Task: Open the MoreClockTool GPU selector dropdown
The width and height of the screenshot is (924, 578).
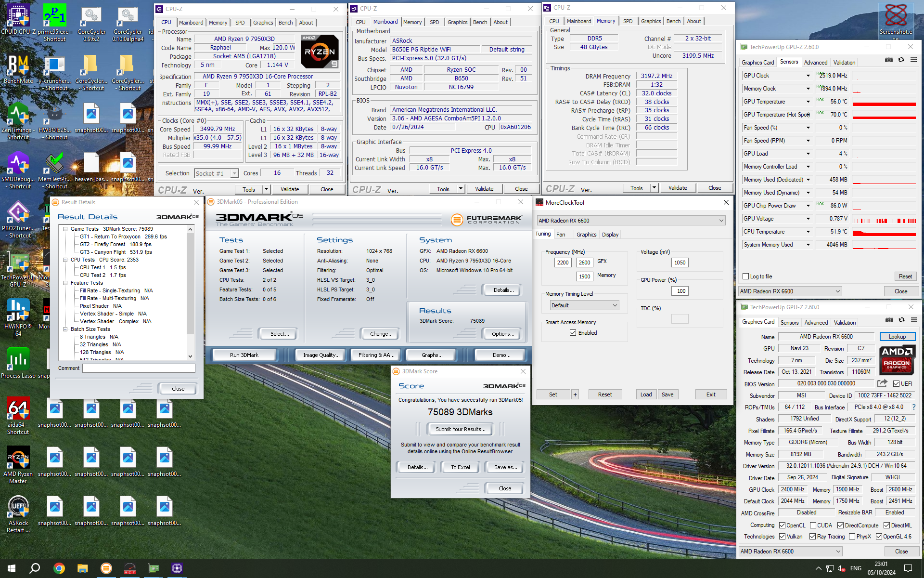Action: tap(631, 221)
